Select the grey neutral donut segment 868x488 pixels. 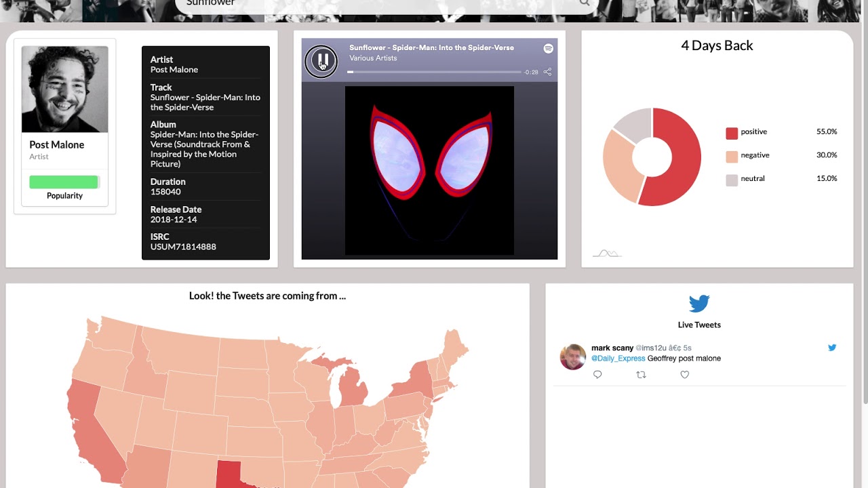pyautogui.click(x=634, y=124)
